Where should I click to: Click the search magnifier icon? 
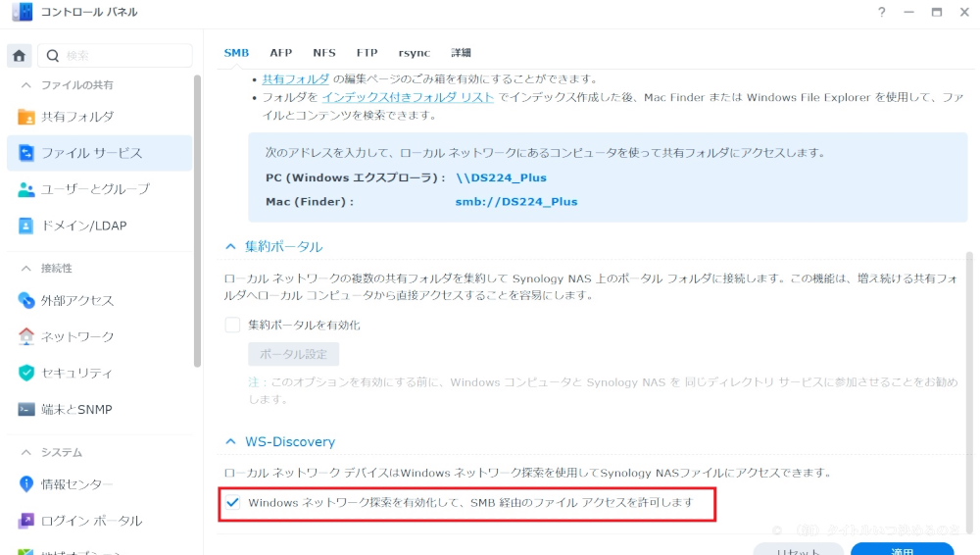(53, 56)
